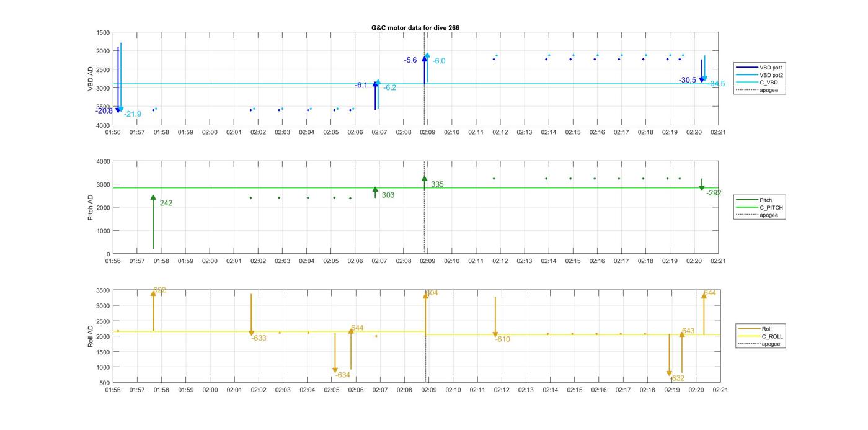The image size is (868, 430).
Task: Click the "2000" y-tick on the Pitch plot
Action: 104,208
